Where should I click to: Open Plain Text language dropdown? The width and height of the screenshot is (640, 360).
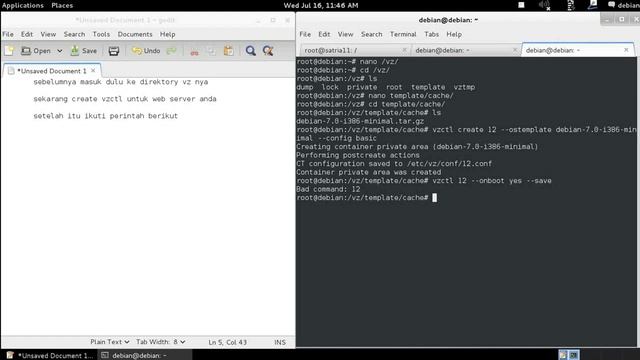pos(110,342)
